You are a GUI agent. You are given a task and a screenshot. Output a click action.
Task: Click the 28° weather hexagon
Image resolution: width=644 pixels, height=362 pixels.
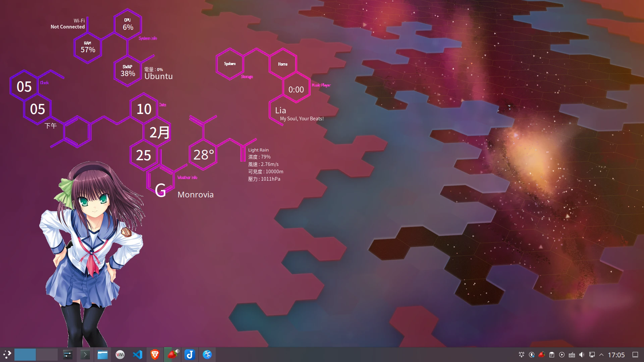[x=203, y=155]
